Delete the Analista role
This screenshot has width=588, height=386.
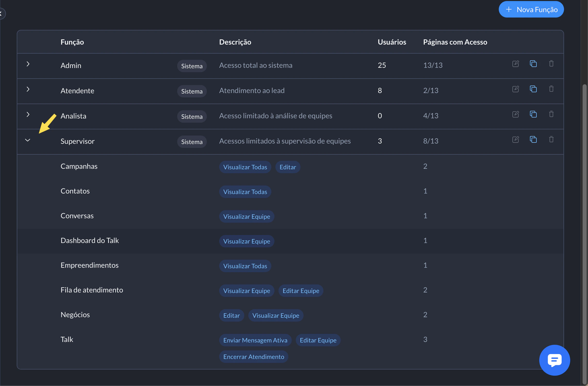[551, 114]
